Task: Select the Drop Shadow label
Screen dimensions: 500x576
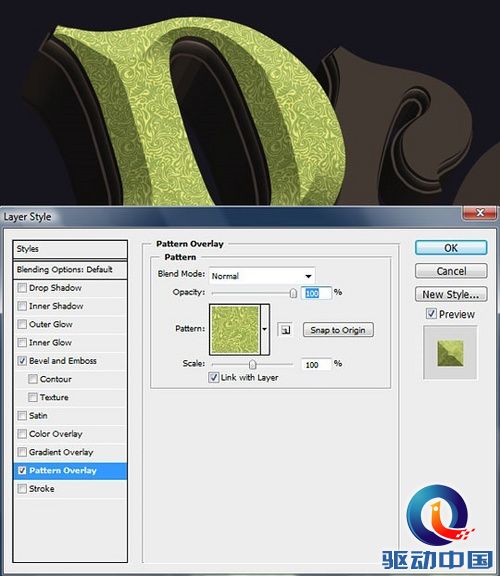Action: pos(55,288)
